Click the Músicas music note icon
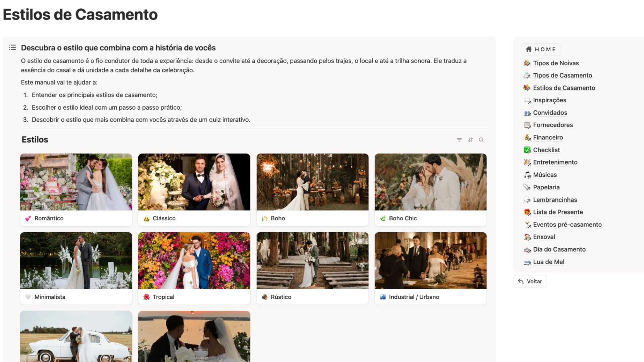The height and width of the screenshot is (362, 644). (527, 175)
